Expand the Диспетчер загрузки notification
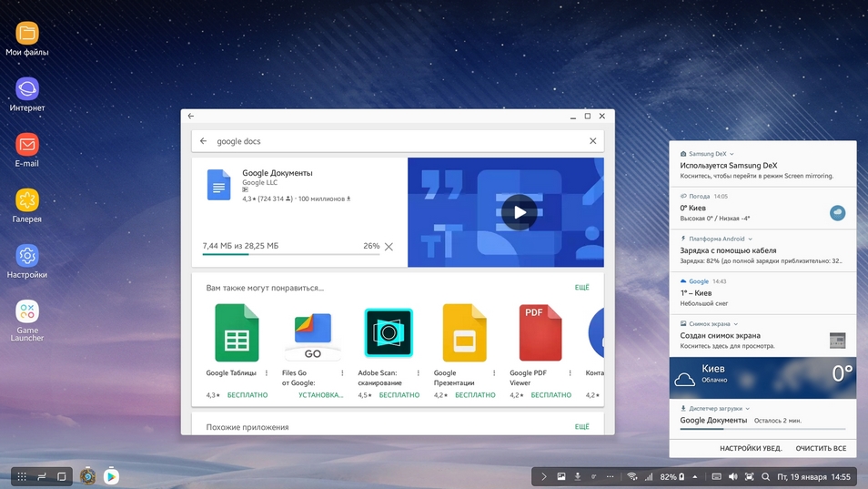868x489 pixels. pyautogui.click(x=747, y=409)
